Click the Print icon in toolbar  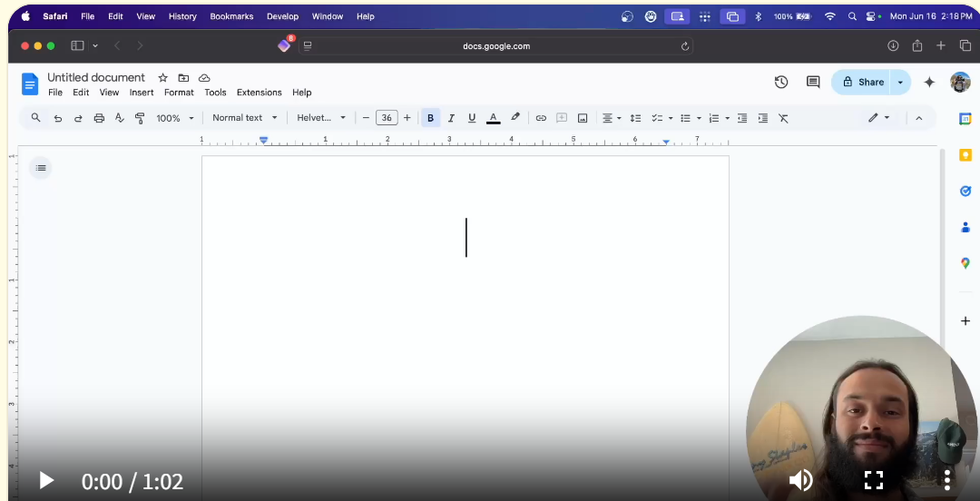pos(99,118)
